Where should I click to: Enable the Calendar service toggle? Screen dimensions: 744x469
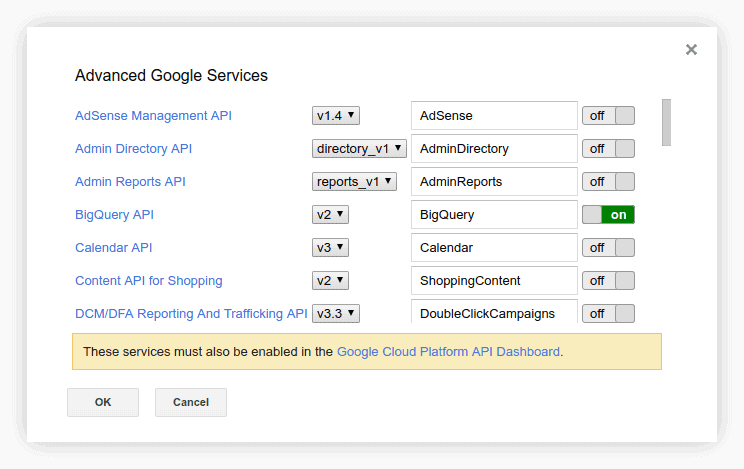click(608, 247)
